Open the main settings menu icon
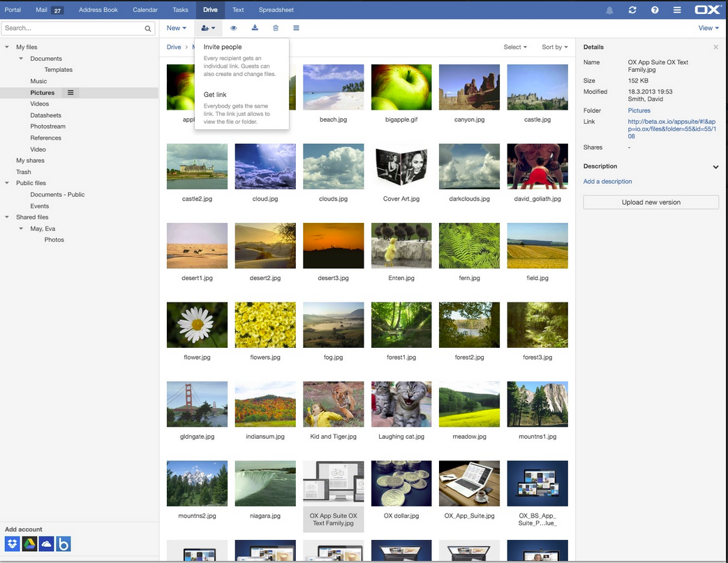 [x=677, y=10]
